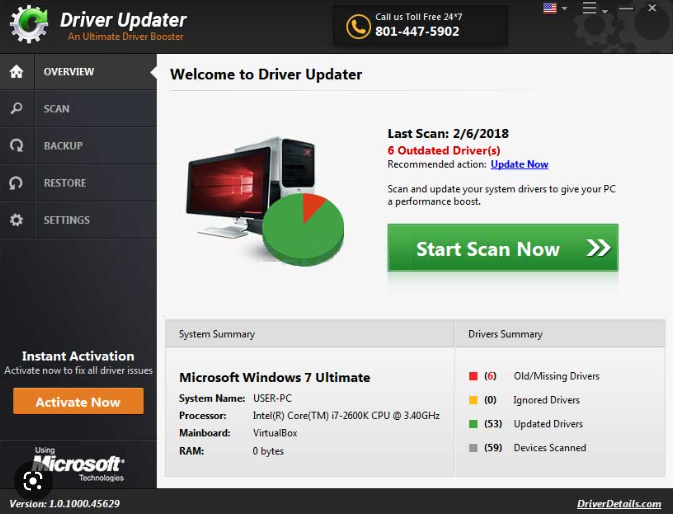Viewport: 673px width, 514px height.
Task: Click the VirtualBox mainboard value
Action: [275, 433]
